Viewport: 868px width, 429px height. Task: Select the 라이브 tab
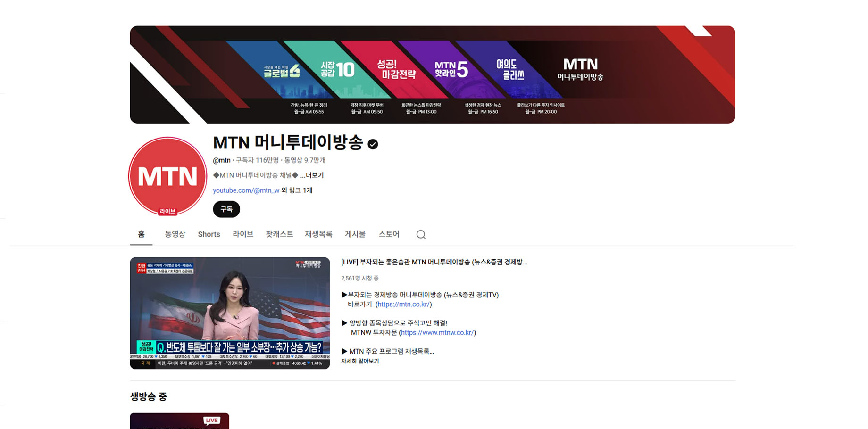click(243, 234)
